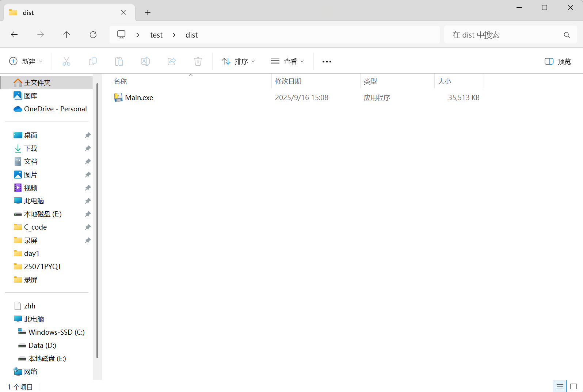Open the three-dot more options menu
This screenshot has height=392, width=583.
(x=327, y=62)
